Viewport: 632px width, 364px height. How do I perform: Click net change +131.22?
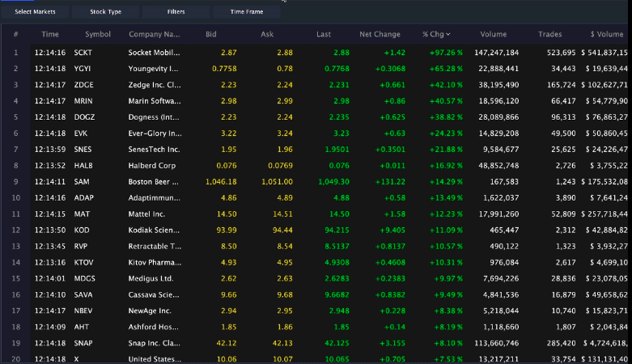click(389, 182)
